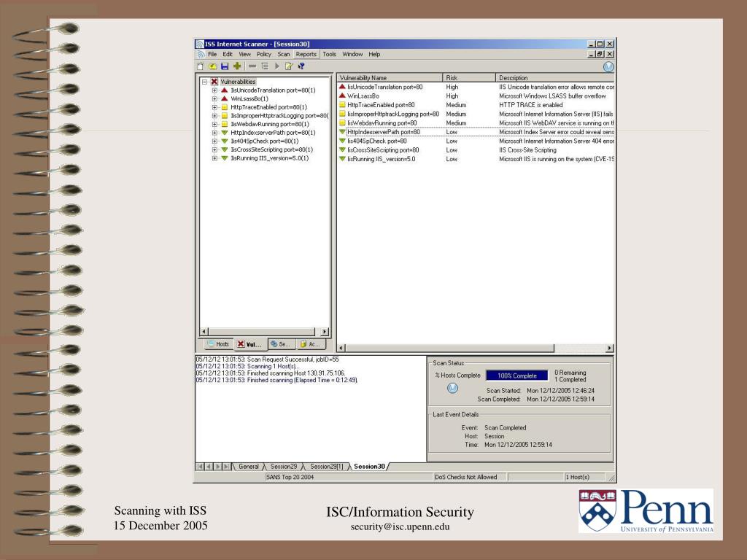Open the Help menu
Screen dimensions: 747x560
coord(374,54)
